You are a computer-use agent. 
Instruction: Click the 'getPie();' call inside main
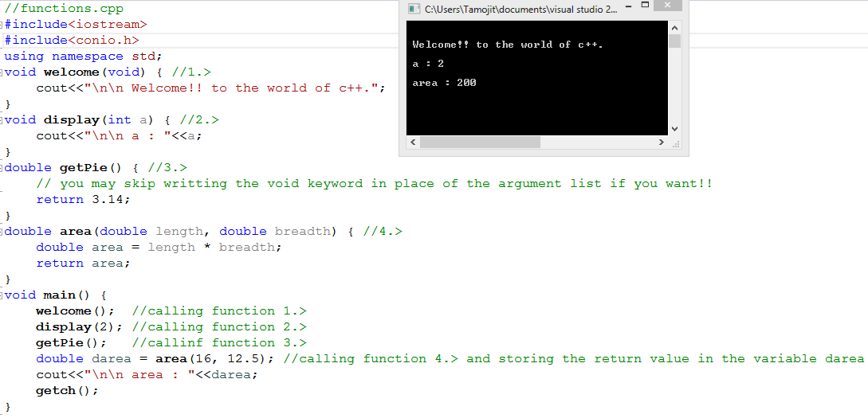click(x=72, y=343)
